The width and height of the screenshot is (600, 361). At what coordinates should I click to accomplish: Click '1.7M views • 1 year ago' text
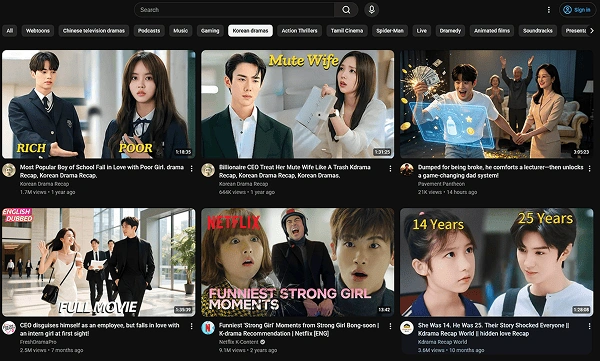pyautogui.click(x=47, y=192)
